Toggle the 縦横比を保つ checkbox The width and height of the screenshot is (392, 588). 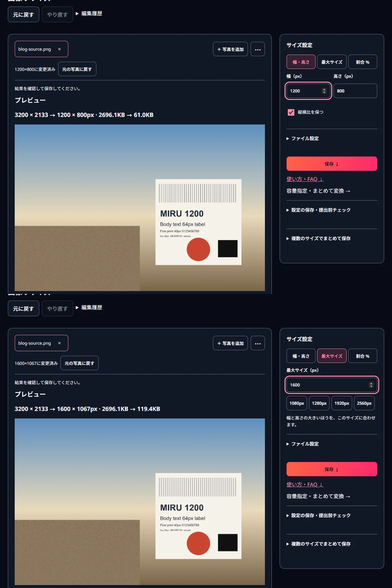291,112
